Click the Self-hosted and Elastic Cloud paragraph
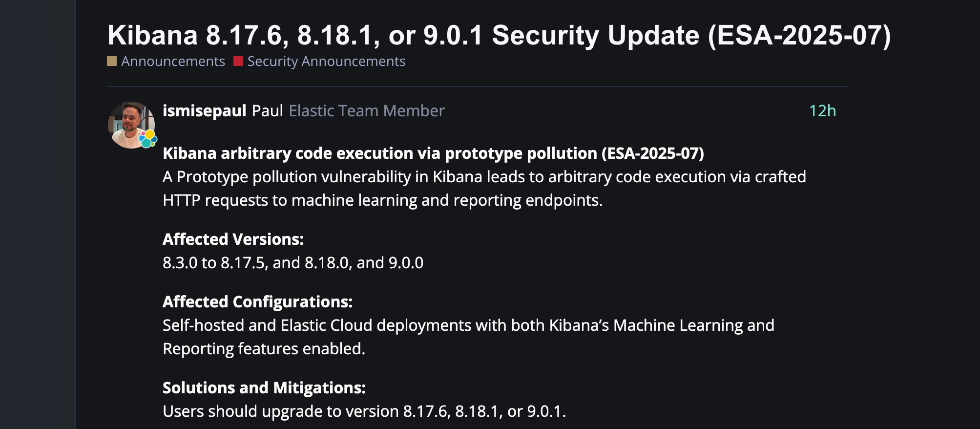This screenshot has width=980, height=429. (468, 337)
